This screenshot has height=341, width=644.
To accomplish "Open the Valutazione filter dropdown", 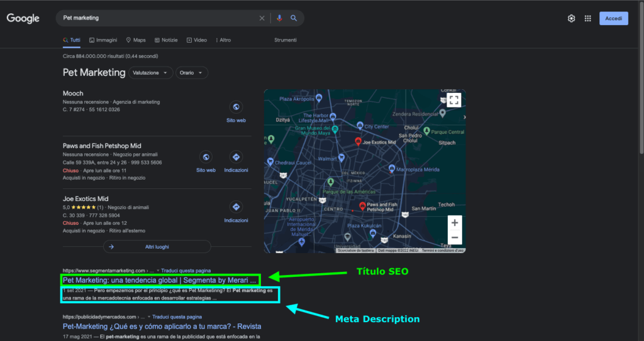I will pyautogui.click(x=150, y=73).
